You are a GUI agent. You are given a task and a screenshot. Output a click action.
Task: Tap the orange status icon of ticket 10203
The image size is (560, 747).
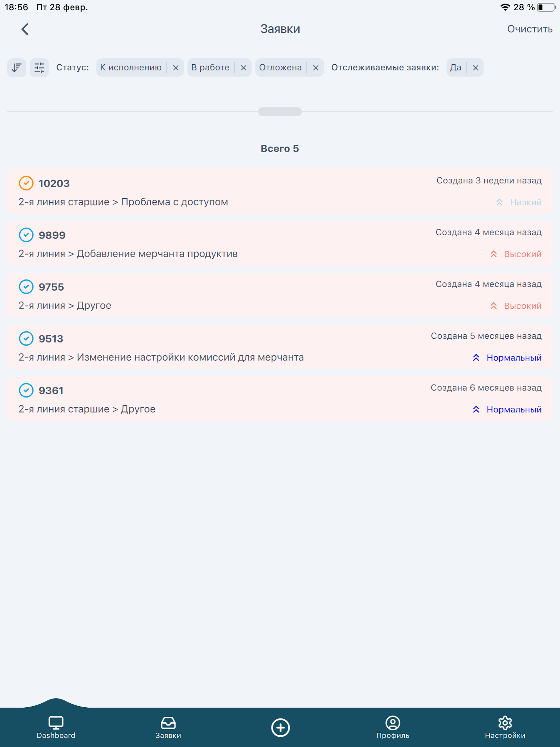[x=26, y=183]
